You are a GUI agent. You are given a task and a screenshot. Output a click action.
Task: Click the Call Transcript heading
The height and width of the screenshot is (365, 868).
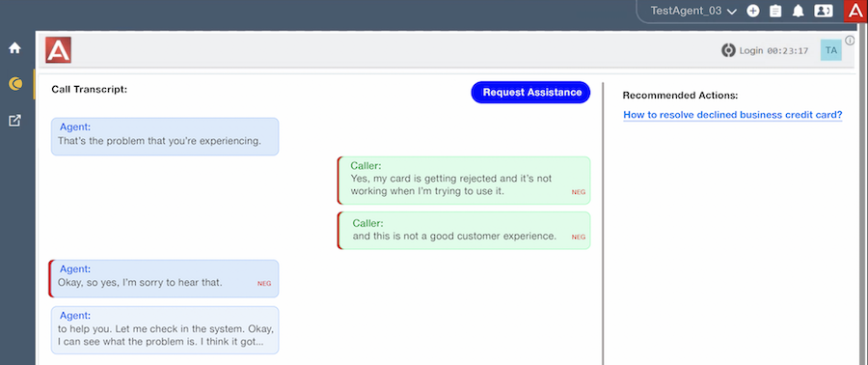tap(89, 89)
